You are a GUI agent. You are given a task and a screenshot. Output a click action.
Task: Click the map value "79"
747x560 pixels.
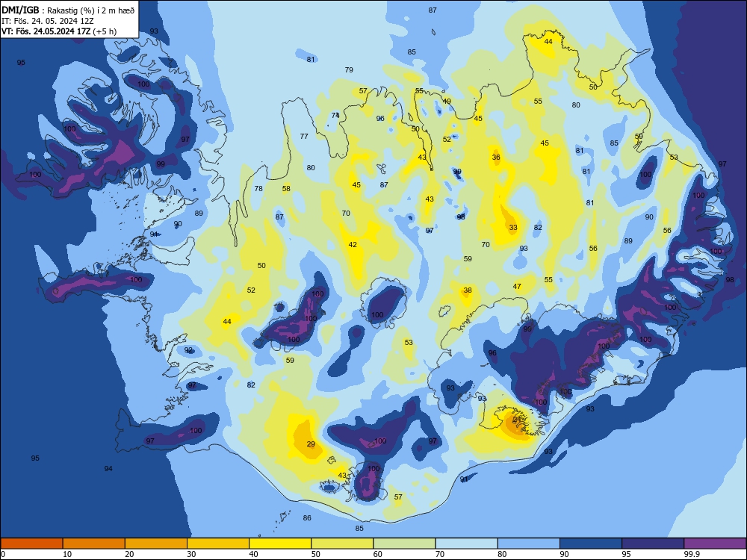click(x=349, y=70)
